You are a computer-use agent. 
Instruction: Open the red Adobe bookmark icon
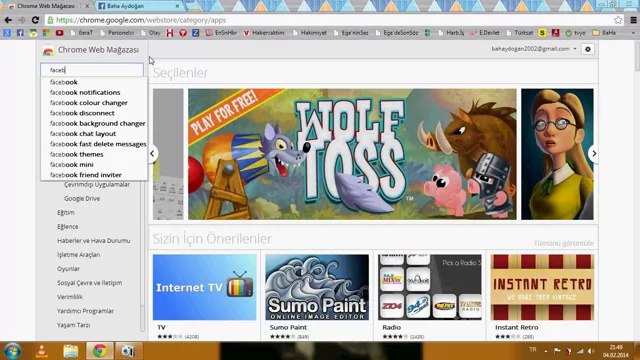556,33
